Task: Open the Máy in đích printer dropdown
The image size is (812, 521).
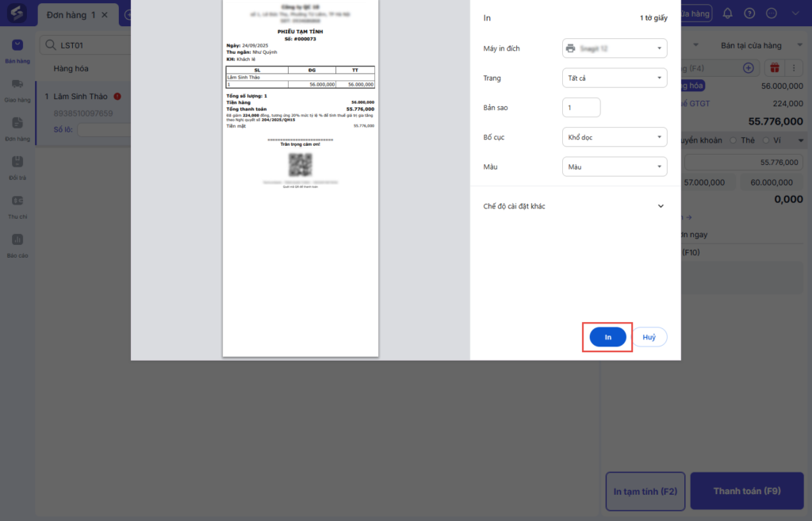Action: 615,48
